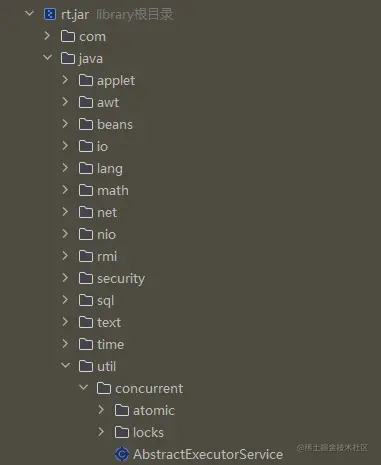Click the AbstractExecutorService class icon
The image size is (381, 465).
coord(122,454)
